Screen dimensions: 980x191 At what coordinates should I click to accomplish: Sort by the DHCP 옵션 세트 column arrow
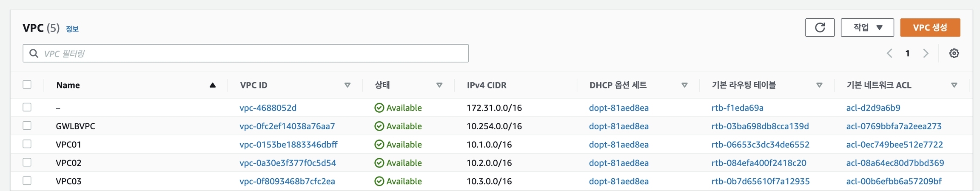(x=684, y=85)
